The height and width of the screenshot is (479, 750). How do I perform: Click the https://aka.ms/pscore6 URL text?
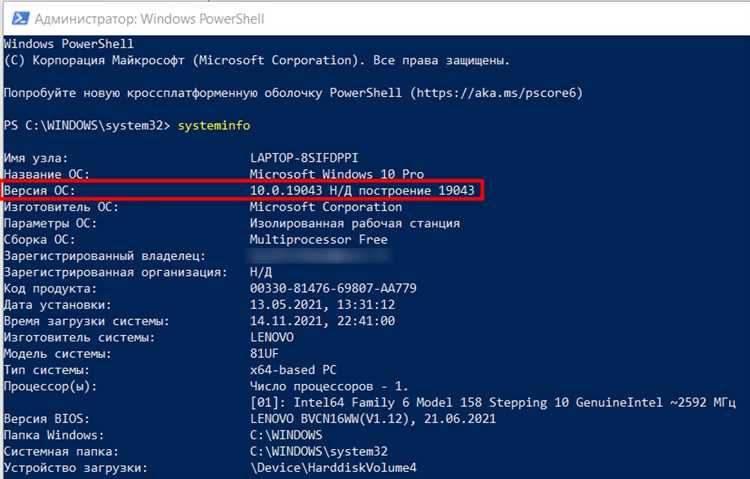click(496, 93)
